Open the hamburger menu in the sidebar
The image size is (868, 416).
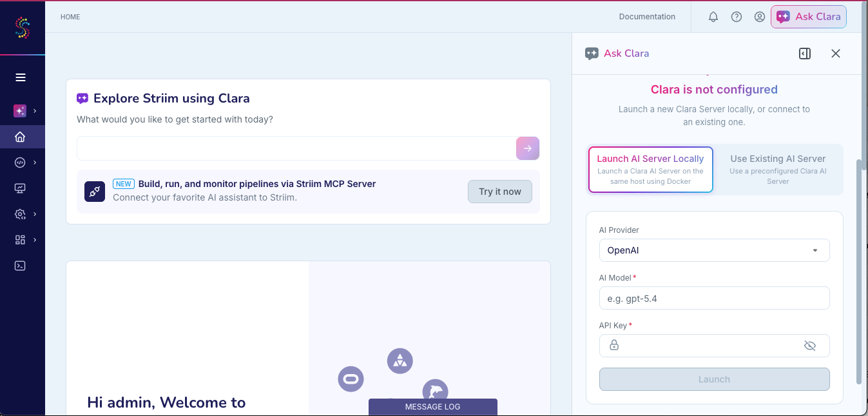[x=21, y=77]
